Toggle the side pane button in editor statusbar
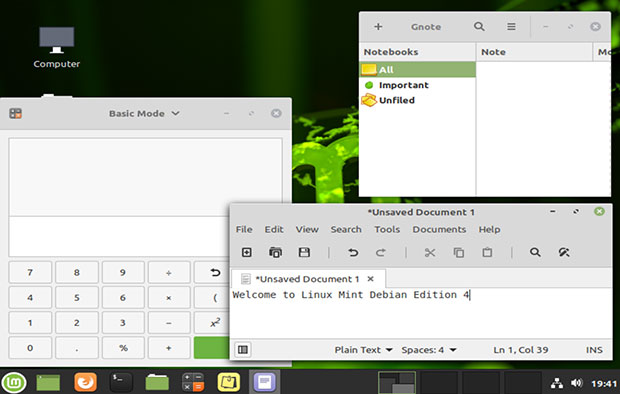 [243, 350]
